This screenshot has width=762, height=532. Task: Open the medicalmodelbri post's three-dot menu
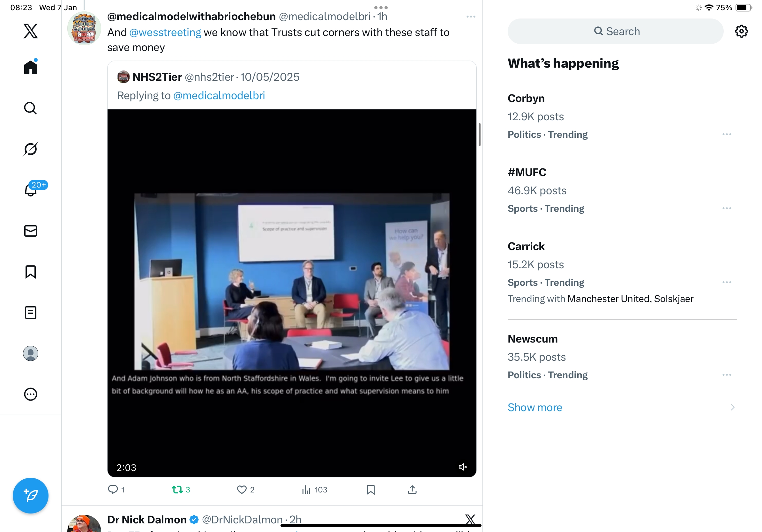471,17
